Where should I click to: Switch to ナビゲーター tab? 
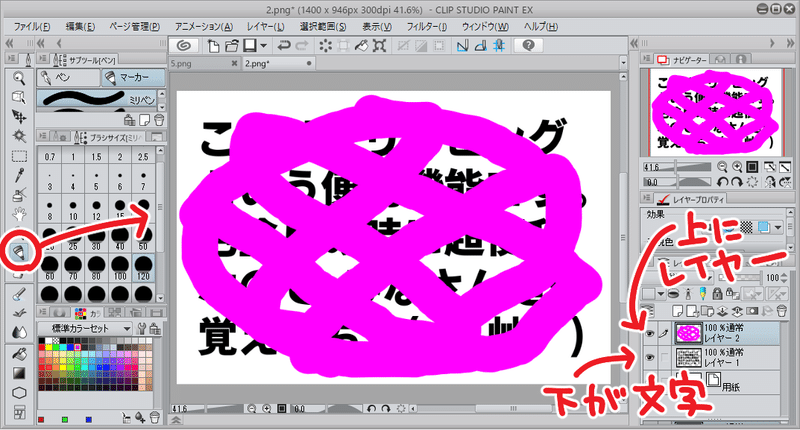(682, 60)
